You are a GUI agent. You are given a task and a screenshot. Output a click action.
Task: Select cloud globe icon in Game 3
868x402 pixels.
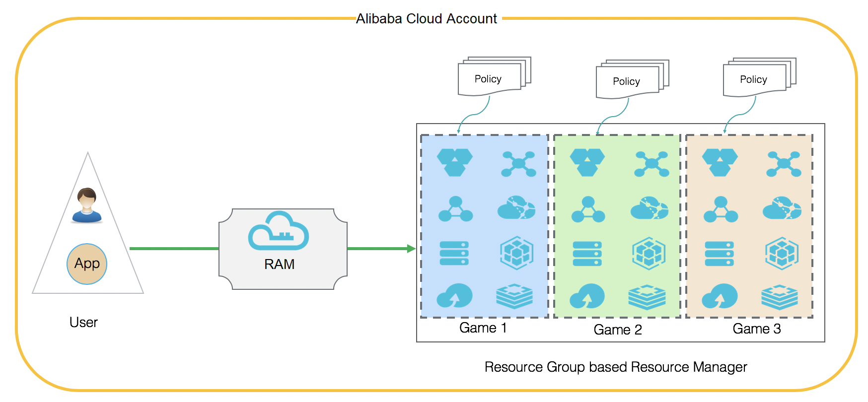[782, 207]
